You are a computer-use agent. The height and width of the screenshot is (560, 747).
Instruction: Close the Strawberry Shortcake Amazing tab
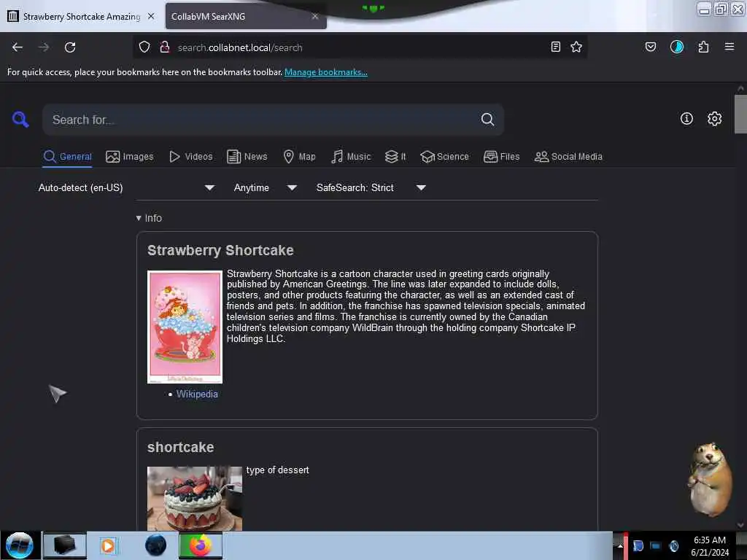(x=151, y=16)
